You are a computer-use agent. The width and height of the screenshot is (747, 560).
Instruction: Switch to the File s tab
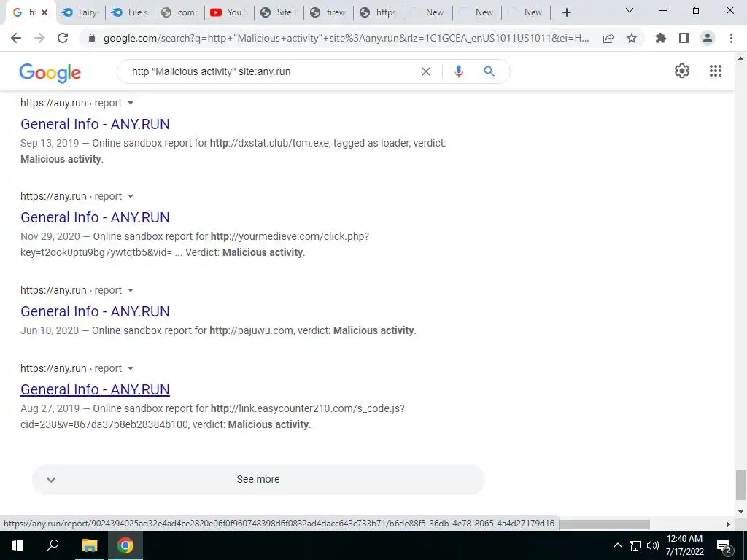[130, 12]
